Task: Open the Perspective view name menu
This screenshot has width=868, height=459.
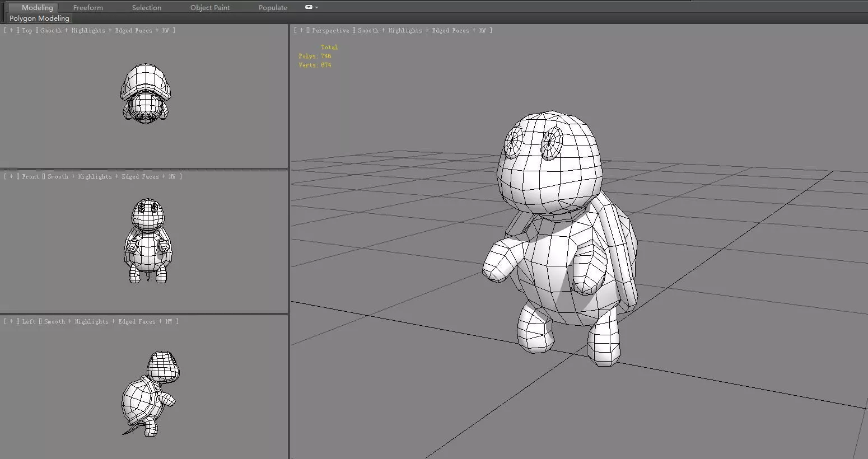Action: [330, 31]
